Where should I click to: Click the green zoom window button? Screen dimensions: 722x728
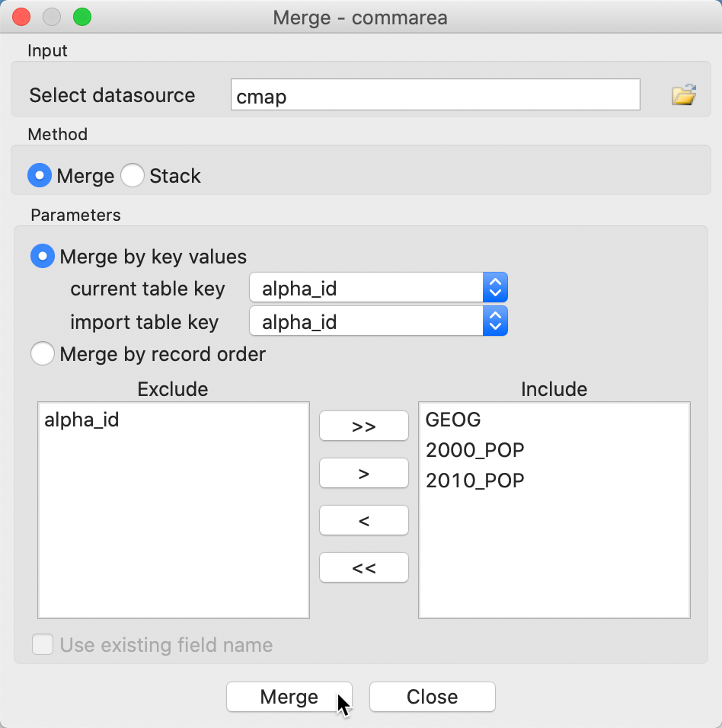pyautogui.click(x=82, y=18)
